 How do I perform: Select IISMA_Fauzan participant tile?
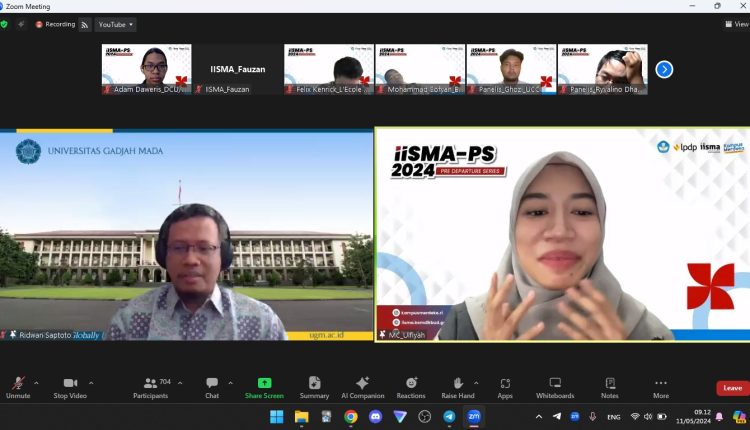tap(238, 69)
